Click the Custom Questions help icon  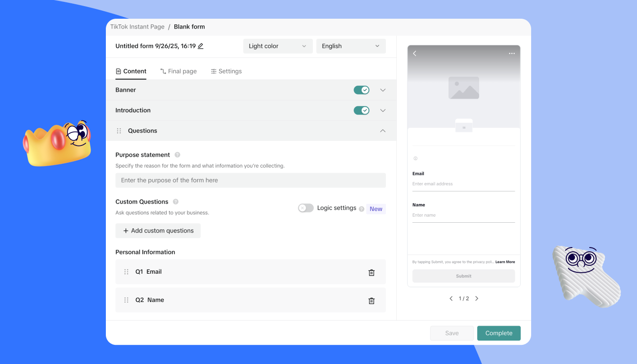point(176,202)
